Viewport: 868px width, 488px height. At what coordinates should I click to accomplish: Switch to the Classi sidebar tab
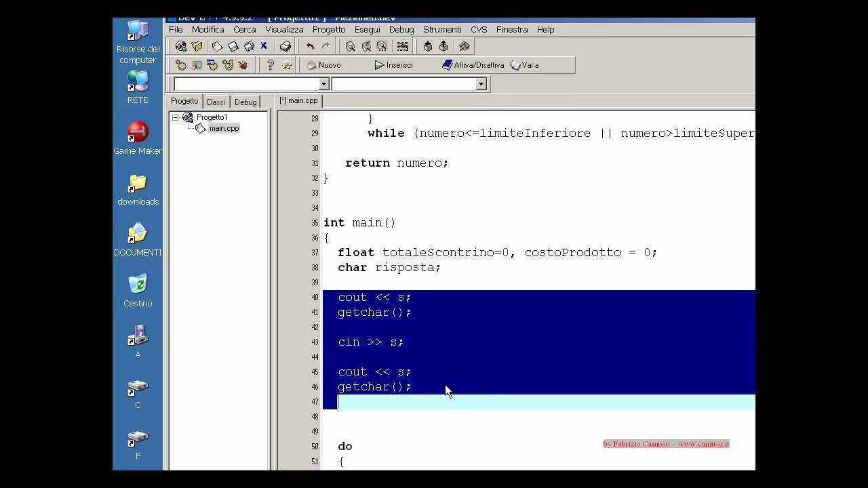coord(216,102)
